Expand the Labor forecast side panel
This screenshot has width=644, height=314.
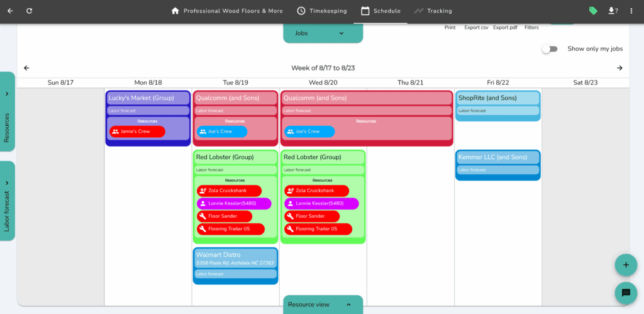tap(7, 201)
